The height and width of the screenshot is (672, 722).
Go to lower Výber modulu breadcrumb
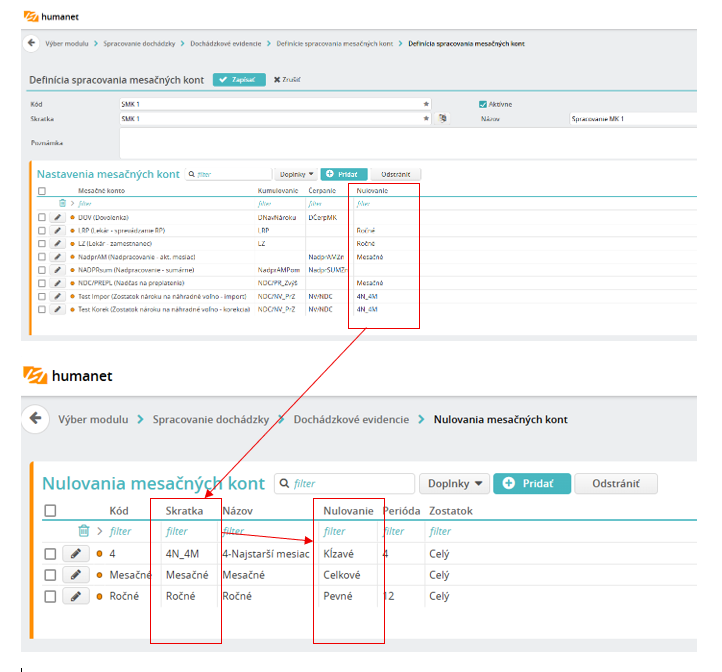click(x=93, y=419)
